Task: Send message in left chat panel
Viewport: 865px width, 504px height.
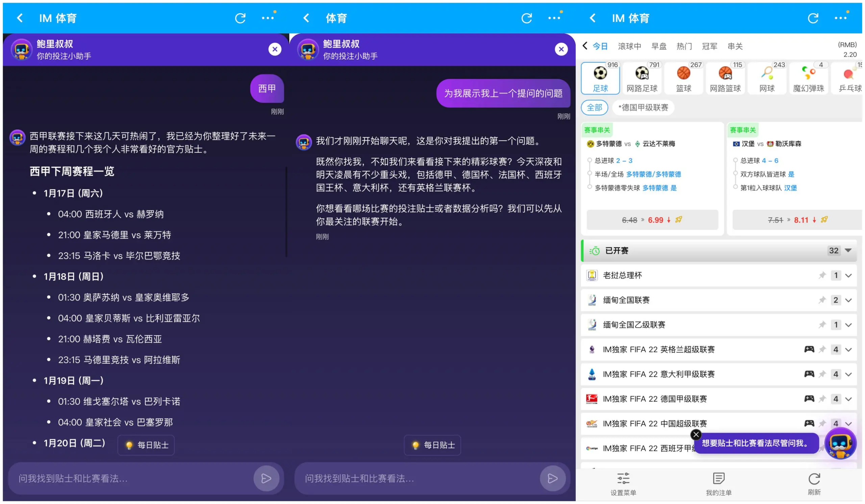Action: tap(266, 479)
